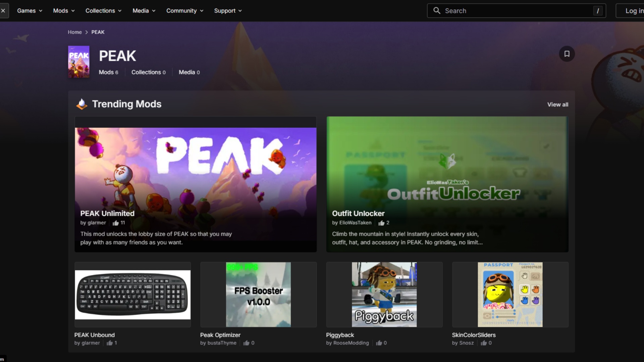Focus the Search input field

click(x=517, y=11)
